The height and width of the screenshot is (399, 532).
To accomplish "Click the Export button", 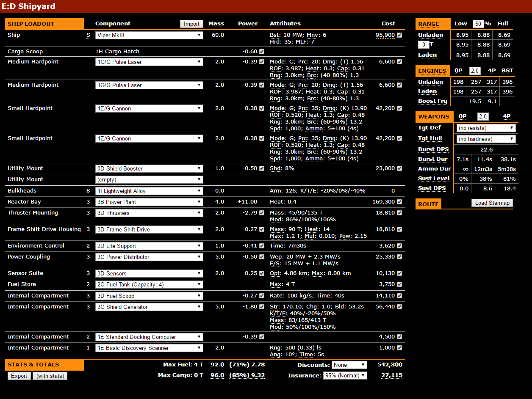I will (x=19, y=376).
